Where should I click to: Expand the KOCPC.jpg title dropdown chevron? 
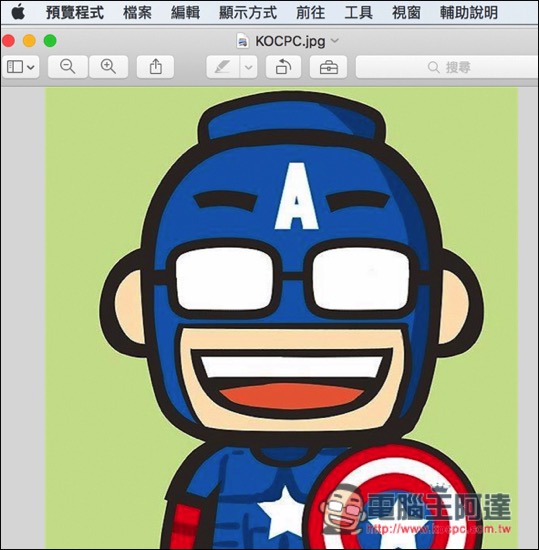tap(335, 41)
